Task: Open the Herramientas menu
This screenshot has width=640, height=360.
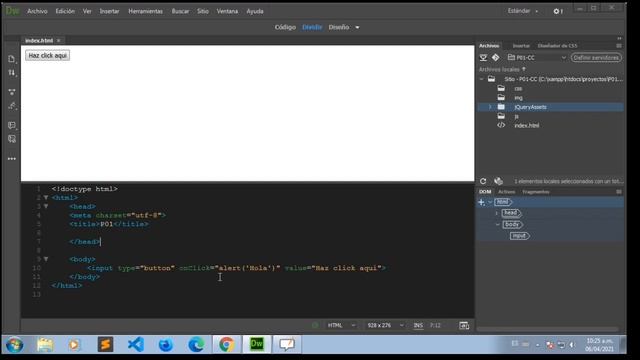Action: click(x=145, y=11)
